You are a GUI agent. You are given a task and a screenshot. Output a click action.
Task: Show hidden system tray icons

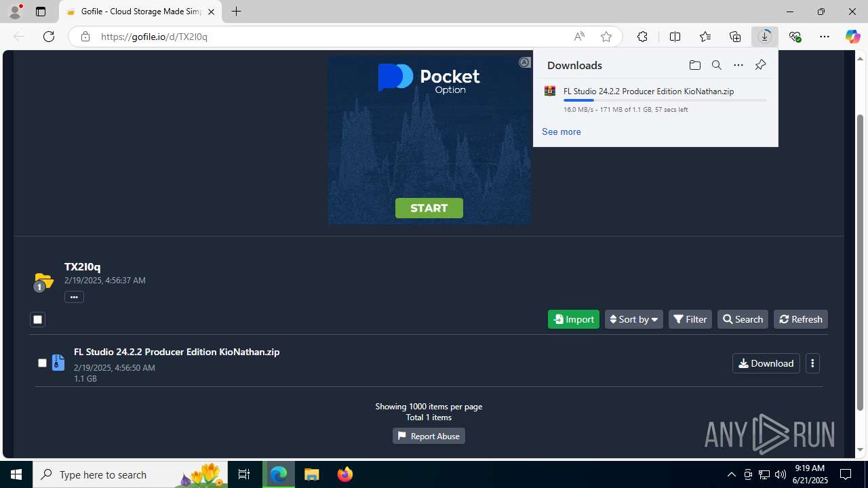click(731, 474)
